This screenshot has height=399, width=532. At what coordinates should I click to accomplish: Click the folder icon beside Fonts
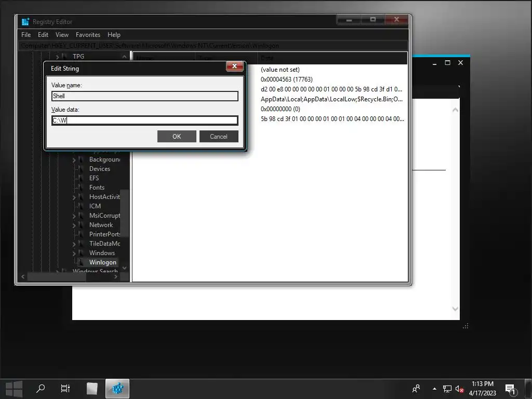coord(82,188)
